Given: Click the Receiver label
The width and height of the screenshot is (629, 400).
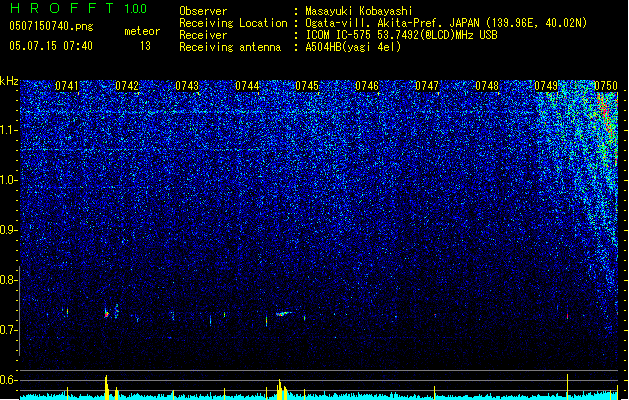Looking at the screenshot, I should click(x=203, y=35).
